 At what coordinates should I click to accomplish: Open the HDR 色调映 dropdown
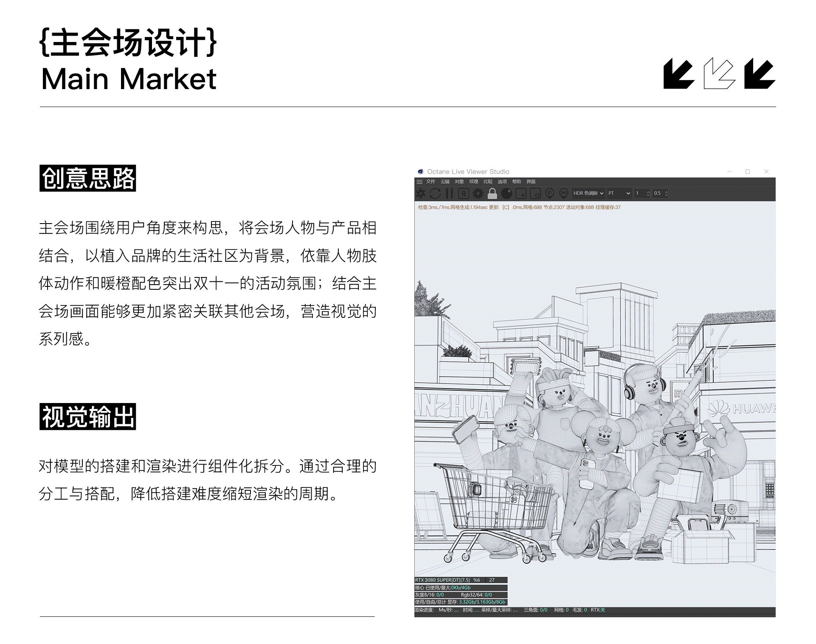click(x=588, y=193)
